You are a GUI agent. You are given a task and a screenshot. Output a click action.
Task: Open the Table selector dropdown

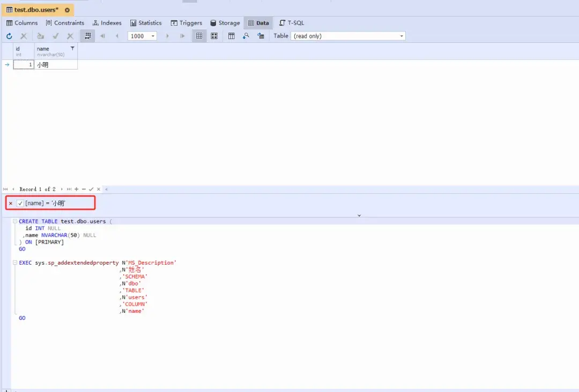coord(401,36)
